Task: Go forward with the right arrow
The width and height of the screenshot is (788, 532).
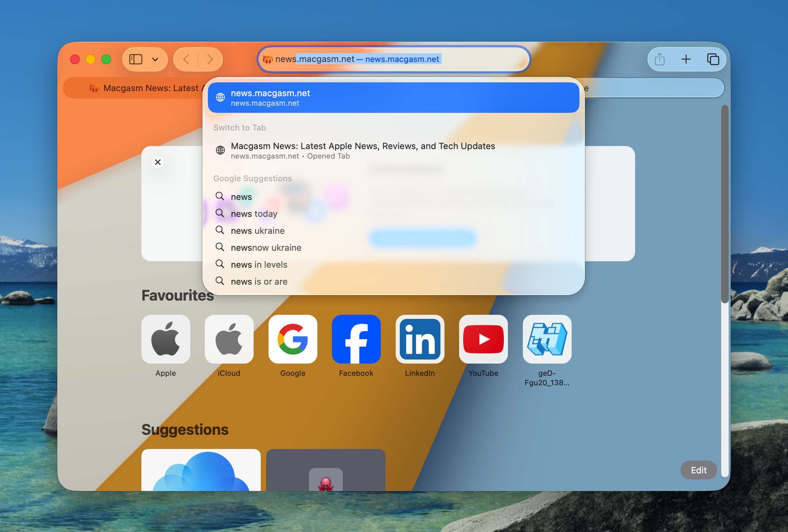Action: coord(210,59)
